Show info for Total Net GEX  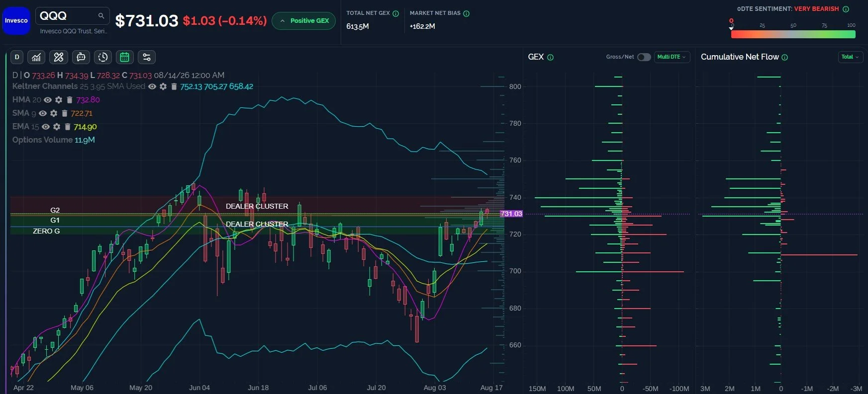click(396, 13)
